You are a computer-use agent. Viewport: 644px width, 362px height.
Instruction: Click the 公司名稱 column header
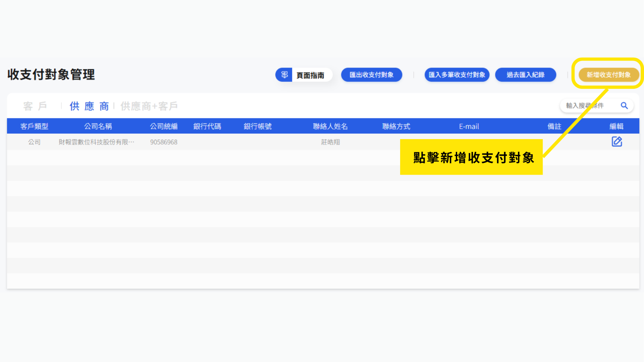[x=98, y=126]
